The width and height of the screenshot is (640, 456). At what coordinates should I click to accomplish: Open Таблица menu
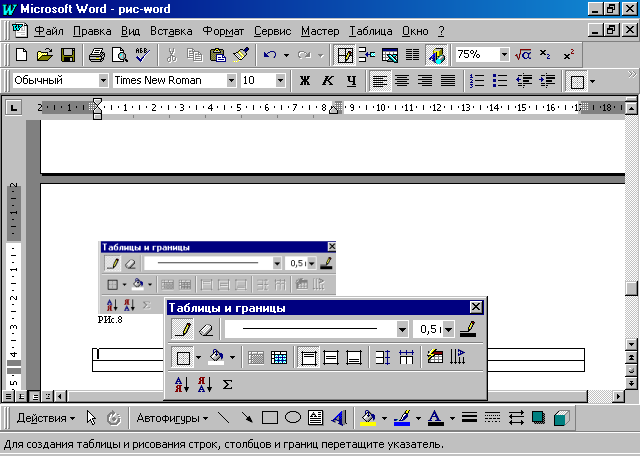point(370,31)
